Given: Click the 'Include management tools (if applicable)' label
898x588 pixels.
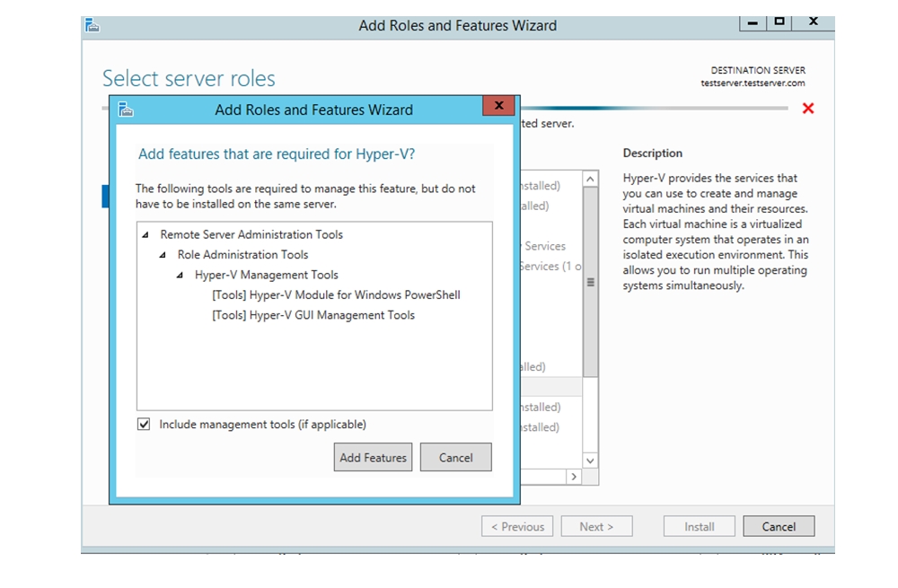Looking at the screenshot, I should [x=263, y=425].
